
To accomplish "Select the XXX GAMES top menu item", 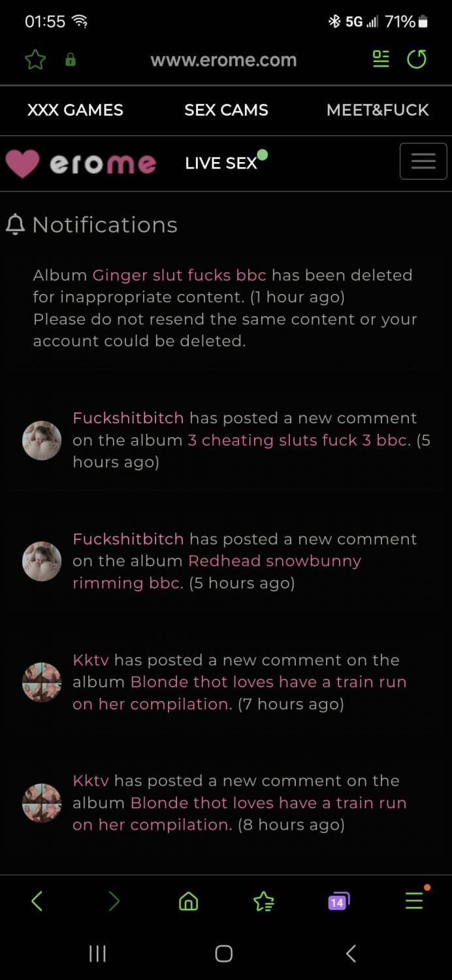I will 75,110.
